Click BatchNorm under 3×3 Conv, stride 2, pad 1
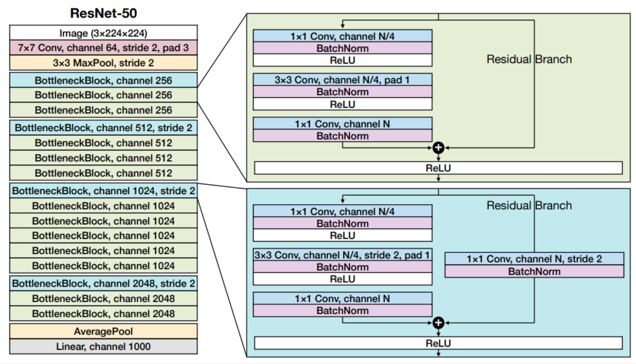The width and height of the screenshot is (636, 364). point(343,267)
